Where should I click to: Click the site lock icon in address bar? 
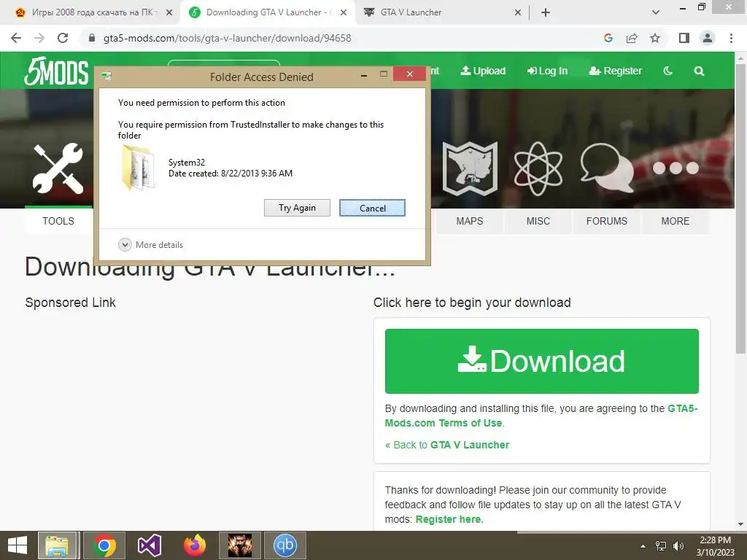[x=92, y=38]
